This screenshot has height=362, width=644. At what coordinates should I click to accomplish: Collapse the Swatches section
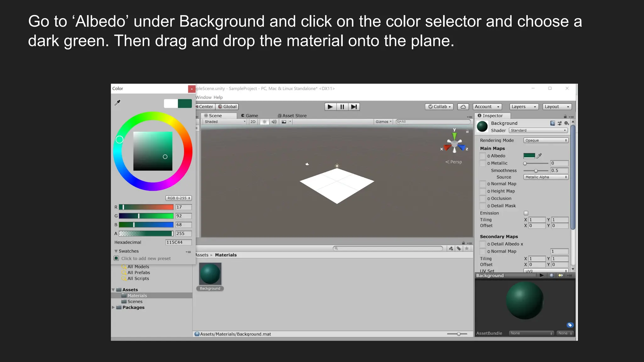pos(116,251)
